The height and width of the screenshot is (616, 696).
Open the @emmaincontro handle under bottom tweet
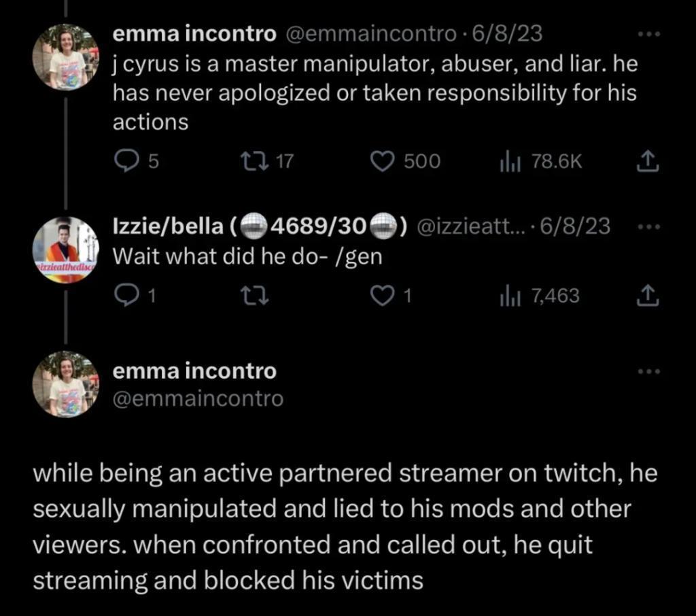(x=197, y=398)
